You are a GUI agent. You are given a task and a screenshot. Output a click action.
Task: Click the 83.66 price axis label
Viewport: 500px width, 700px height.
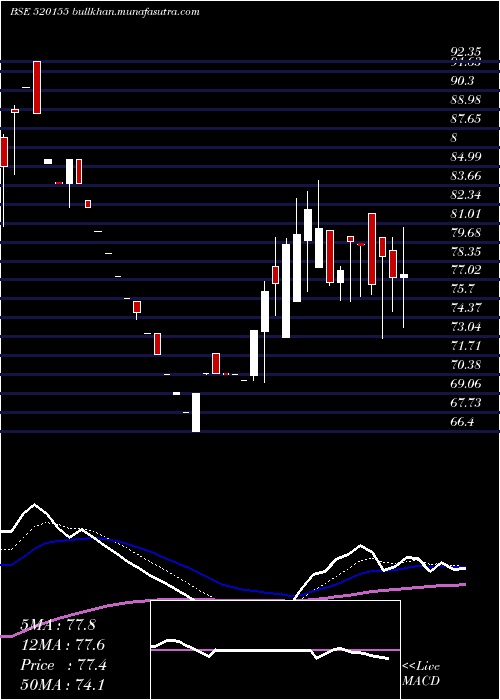click(x=466, y=175)
